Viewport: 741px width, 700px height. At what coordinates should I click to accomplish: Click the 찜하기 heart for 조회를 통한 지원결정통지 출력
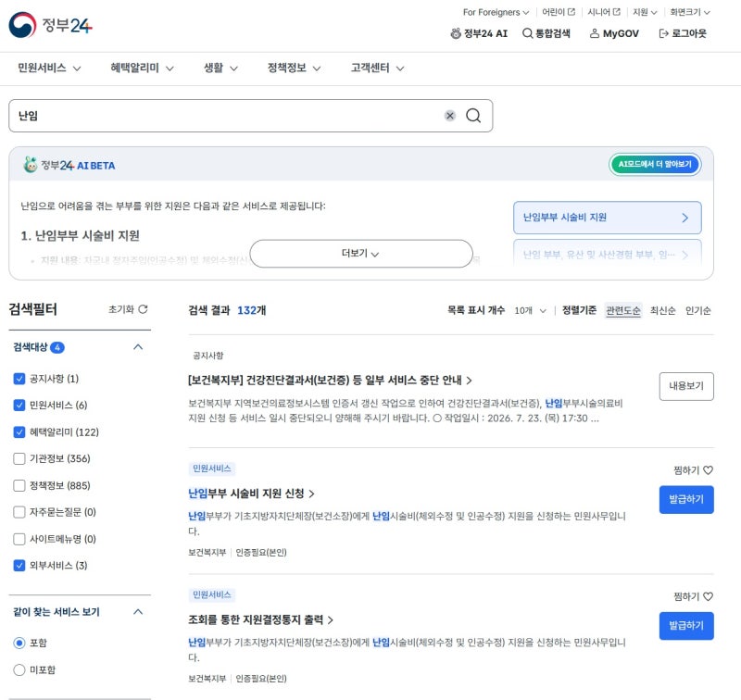tap(708, 596)
